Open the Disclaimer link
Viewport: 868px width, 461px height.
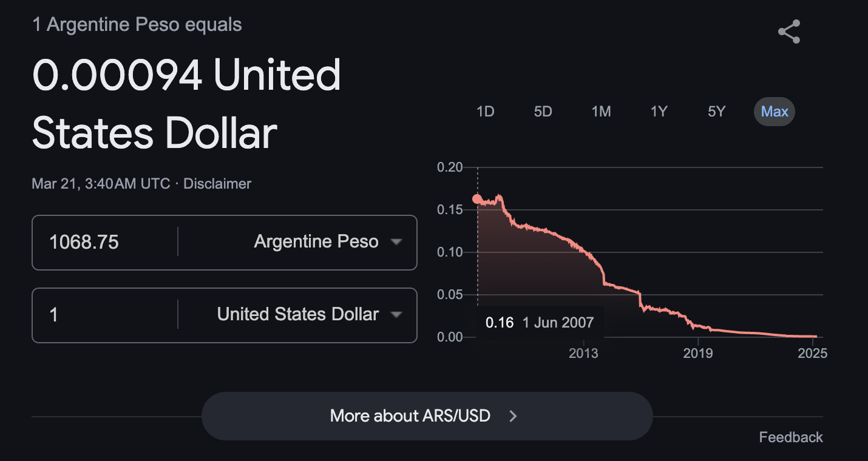tap(217, 184)
